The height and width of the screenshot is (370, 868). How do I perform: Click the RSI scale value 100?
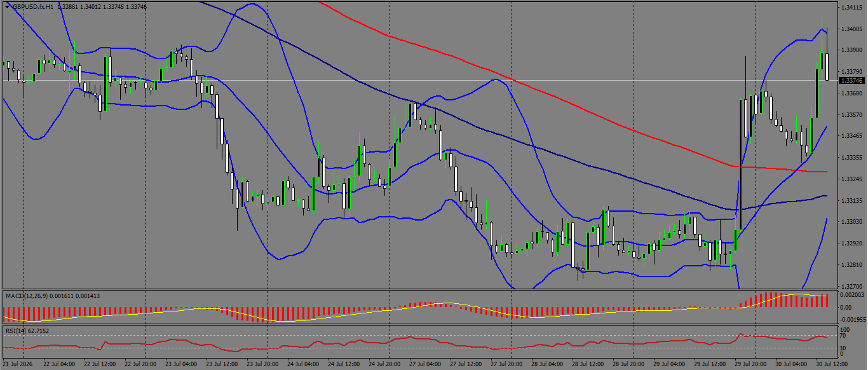844,331
